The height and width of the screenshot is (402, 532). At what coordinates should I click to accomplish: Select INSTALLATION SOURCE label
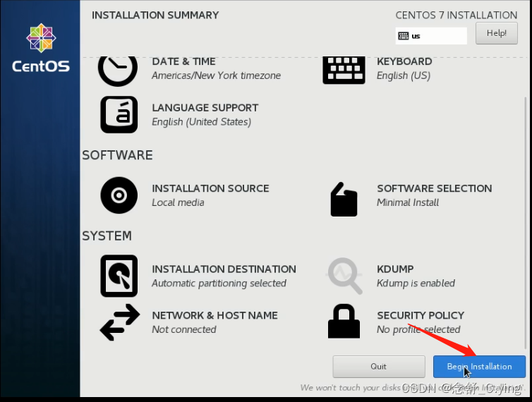210,188
